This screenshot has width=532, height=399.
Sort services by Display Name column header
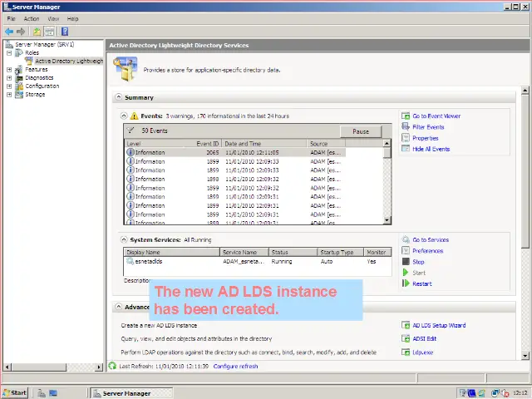pos(171,252)
